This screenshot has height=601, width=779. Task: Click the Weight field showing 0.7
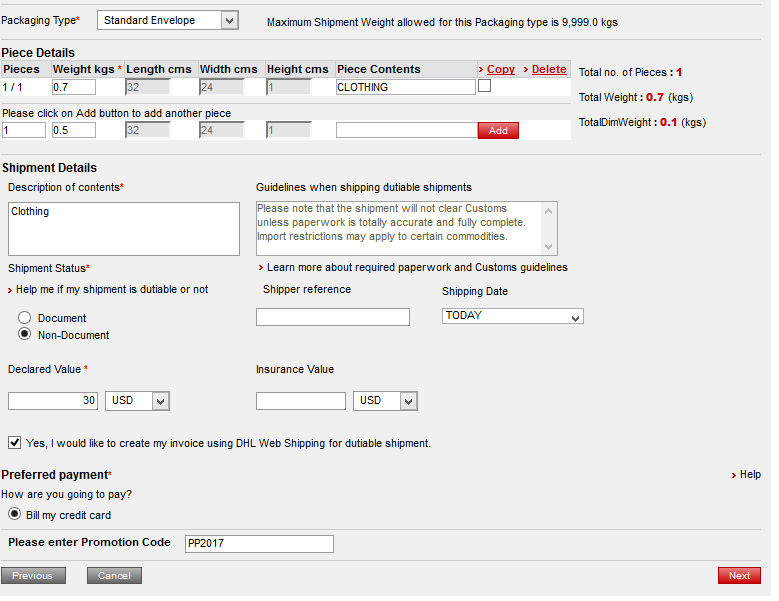coord(73,87)
